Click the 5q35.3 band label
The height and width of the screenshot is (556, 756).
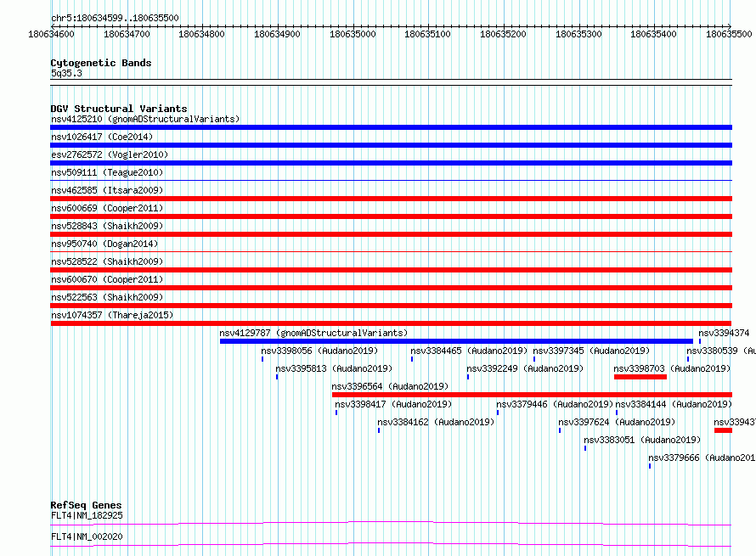[x=66, y=73]
